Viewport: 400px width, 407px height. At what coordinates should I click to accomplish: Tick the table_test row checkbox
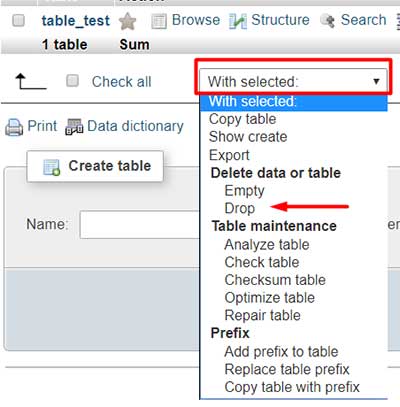[x=18, y=20]
